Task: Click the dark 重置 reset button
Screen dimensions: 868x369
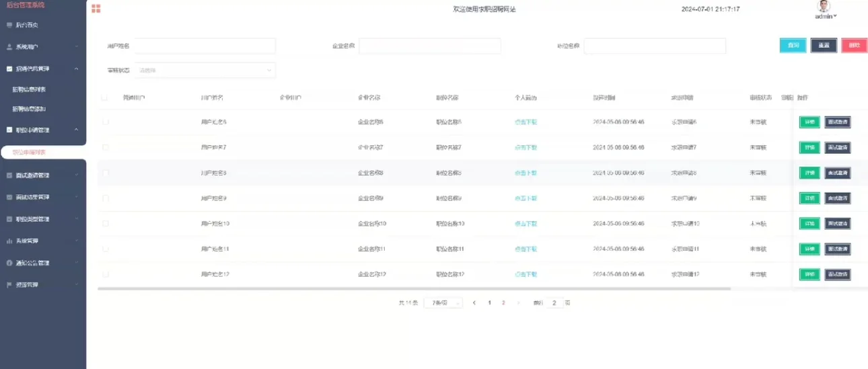Action: pyautogui.click(x=824, y=46)
